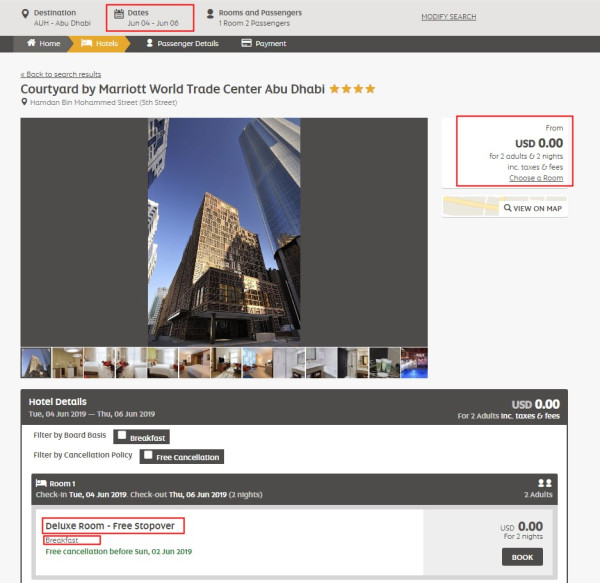
Task: Click the hotel address pin icon
Action: tap(24, 102)
